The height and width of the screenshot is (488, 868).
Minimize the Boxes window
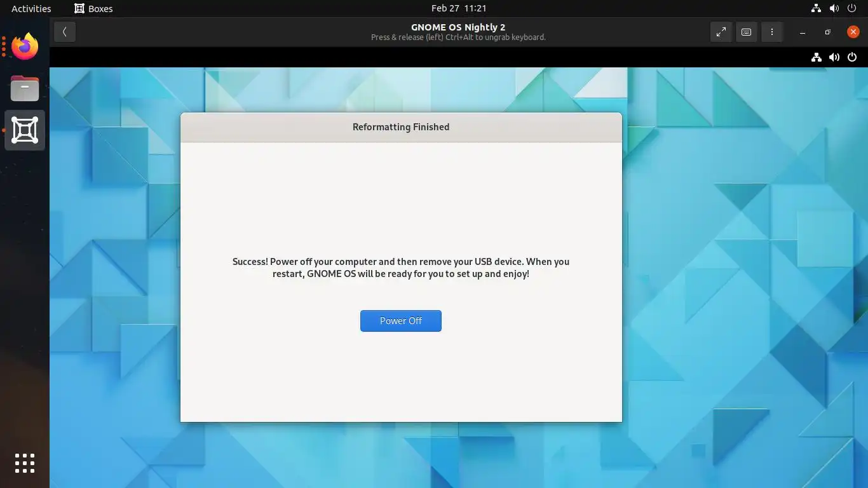803,32
